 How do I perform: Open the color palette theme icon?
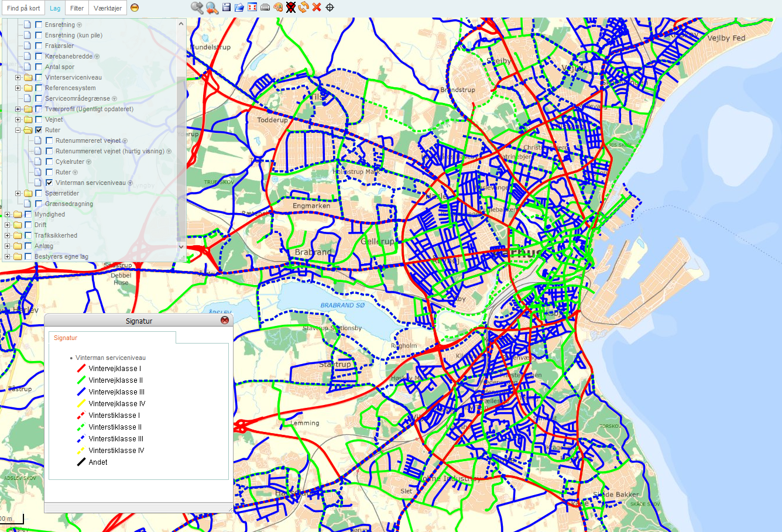(x=278, y=8)
